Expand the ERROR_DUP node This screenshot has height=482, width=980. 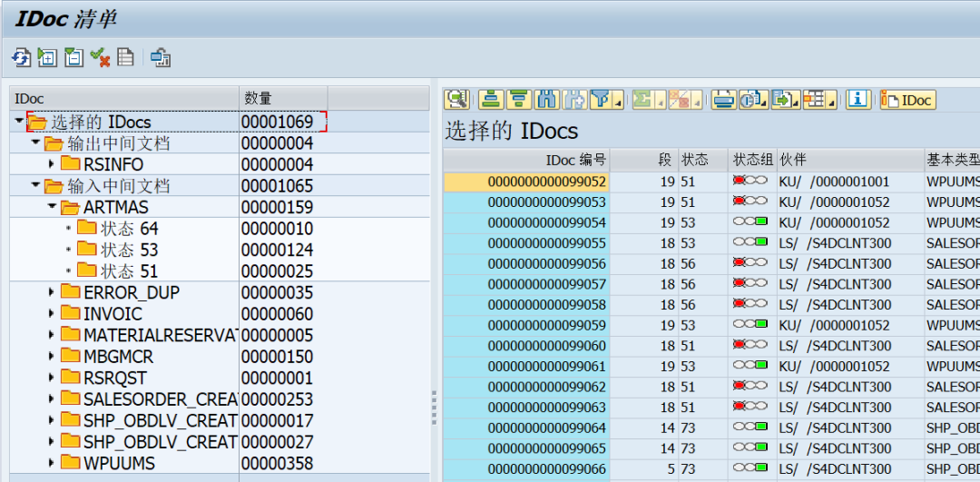pos(52,292)
